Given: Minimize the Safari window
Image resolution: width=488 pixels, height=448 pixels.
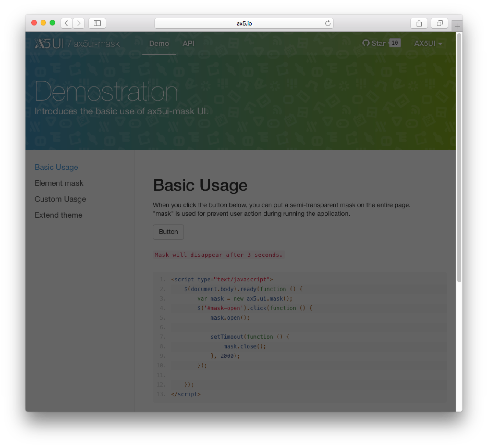Looking at the screenshot, I should pyautogui.click(x=43, y=23).
